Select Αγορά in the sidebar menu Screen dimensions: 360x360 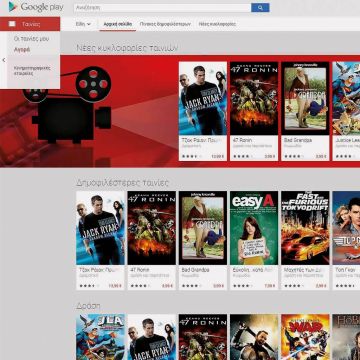[x=22, y=50]
